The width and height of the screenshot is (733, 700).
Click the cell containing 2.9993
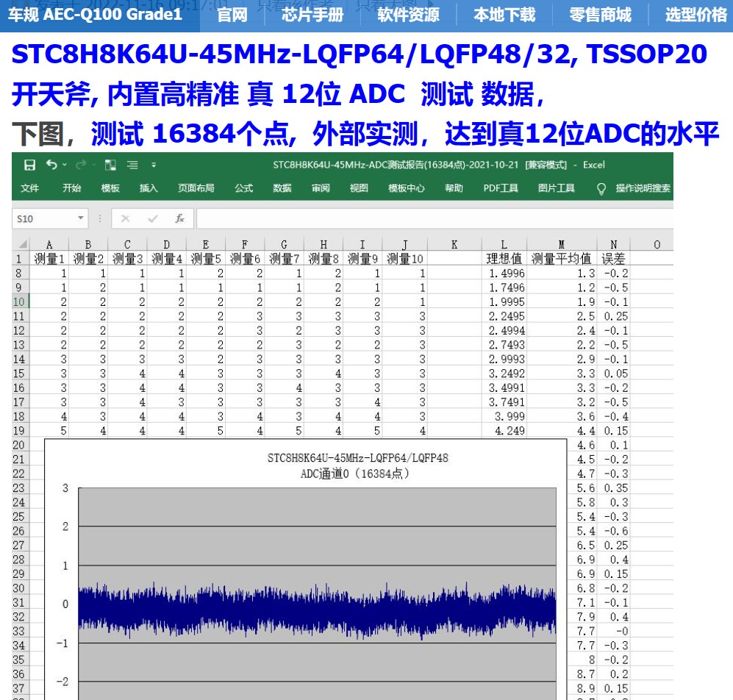[504, 359]
